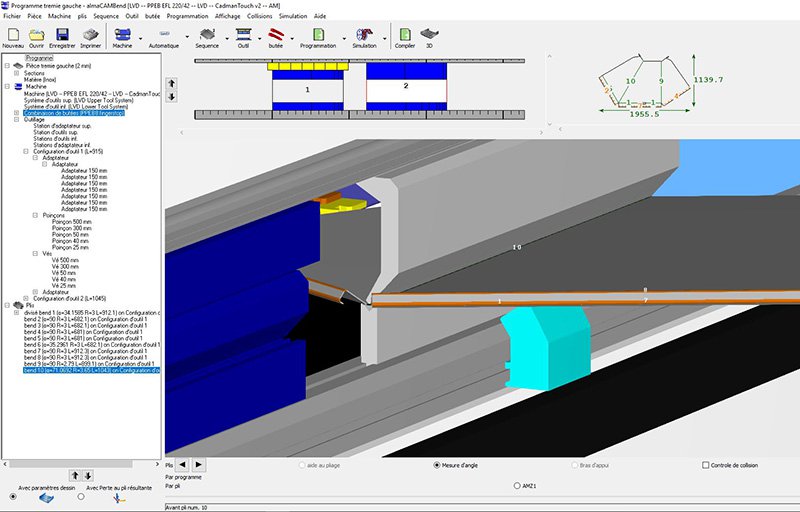Select the Outil toolbar icon
The height and width of the screenshot is (512, 800).
(x=243, y=35)
